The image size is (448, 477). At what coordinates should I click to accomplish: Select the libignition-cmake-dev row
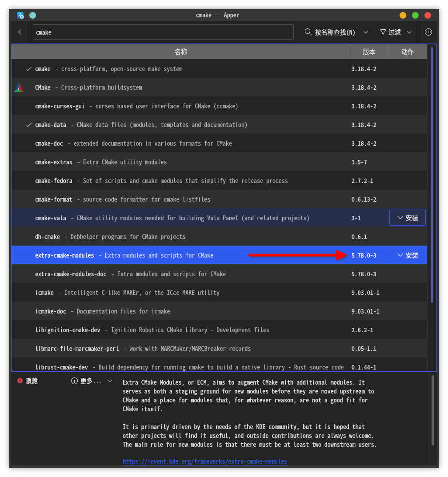click(219, 330)
